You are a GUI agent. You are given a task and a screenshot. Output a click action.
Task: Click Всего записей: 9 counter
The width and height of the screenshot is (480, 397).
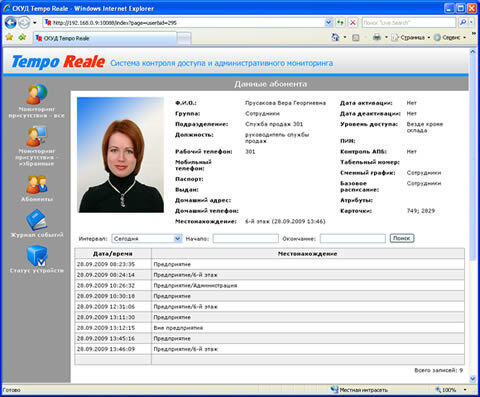pos(438,370)
